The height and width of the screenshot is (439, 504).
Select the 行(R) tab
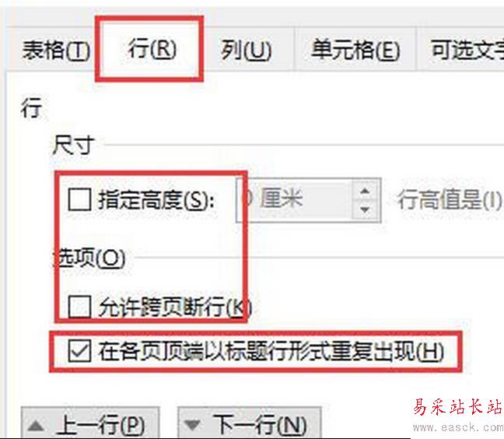point(152,49)
